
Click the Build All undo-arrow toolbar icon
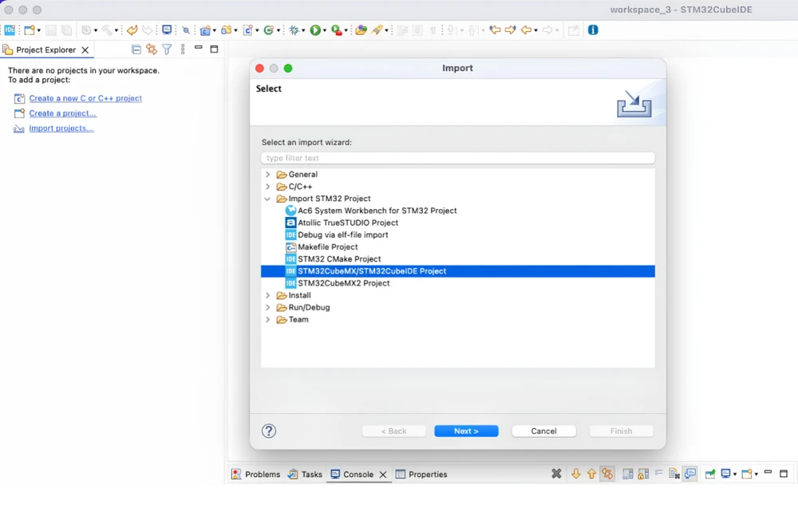[x=132, y=30]
